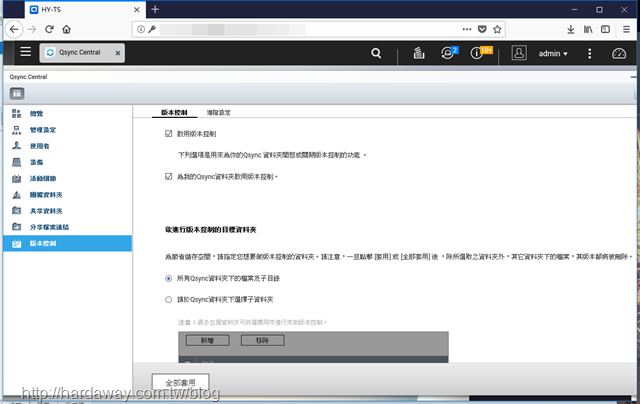Switch to the 版本控制 content tab
The height and width of the screenshot is (404, 640).
click(x=174, y=113)
